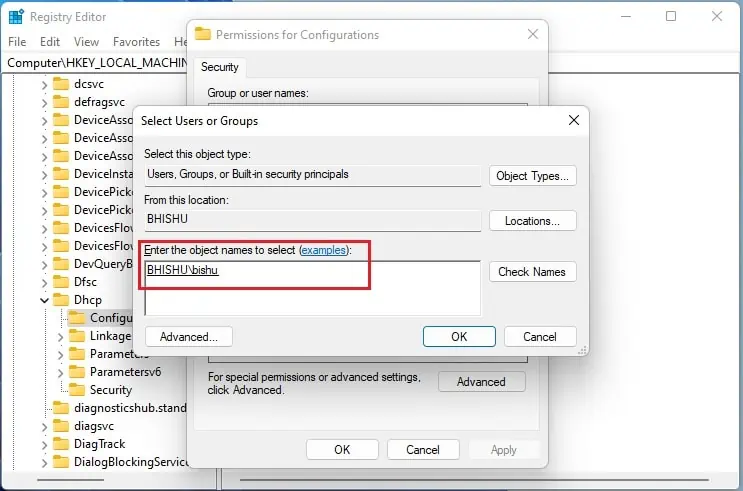This screenshot has height=491, width=743.
Task: Open the Edit menu in Registry Editor
Action: pos(50,42)
